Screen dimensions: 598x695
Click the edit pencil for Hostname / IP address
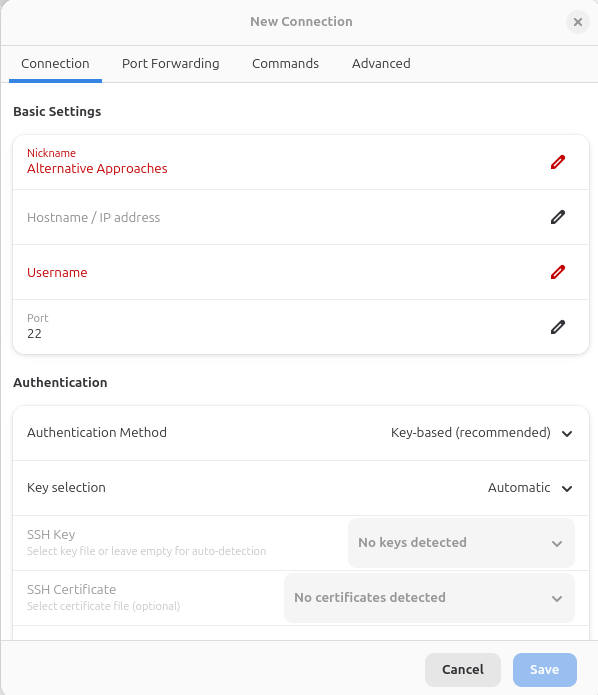click(558, 217)
